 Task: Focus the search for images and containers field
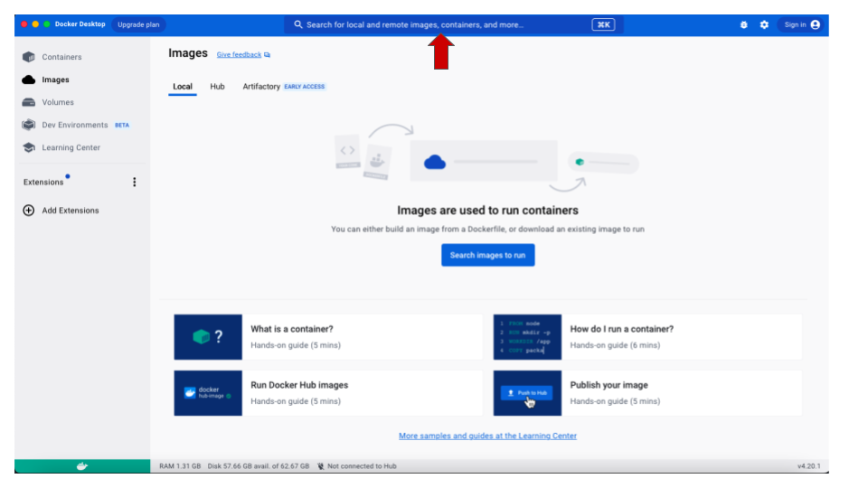click(453, 25)
